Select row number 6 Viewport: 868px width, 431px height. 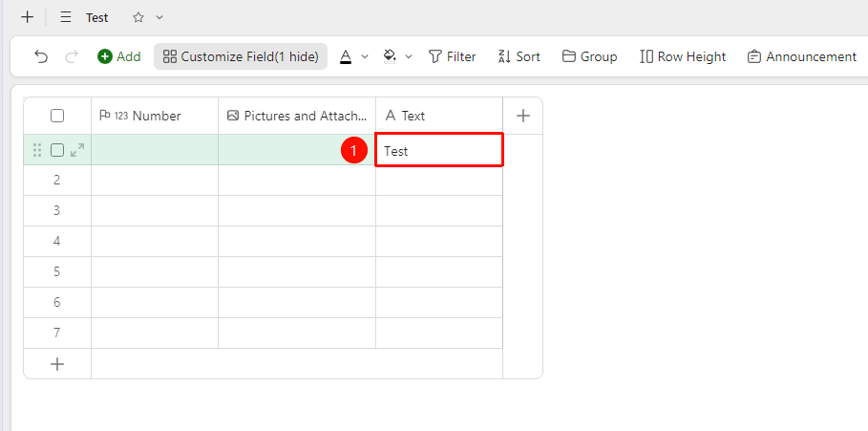point(57,302)
